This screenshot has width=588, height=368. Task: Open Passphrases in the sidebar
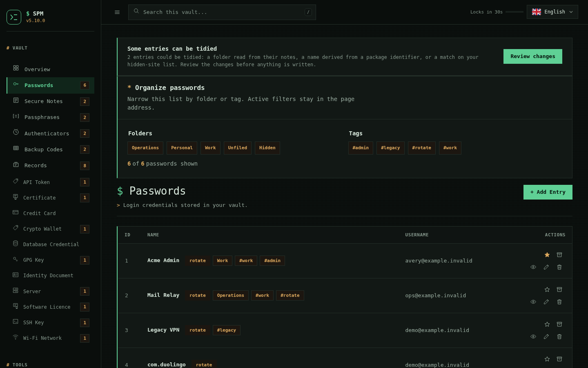point(51,117)
